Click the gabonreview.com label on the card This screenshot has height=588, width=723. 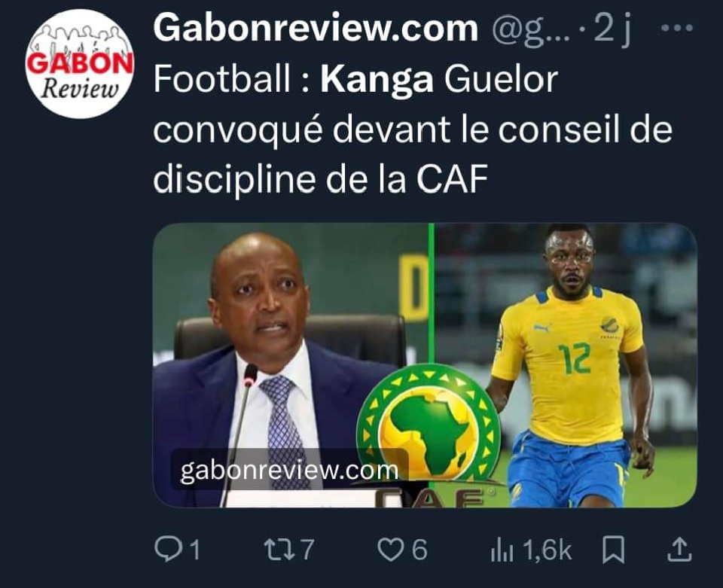289,470
